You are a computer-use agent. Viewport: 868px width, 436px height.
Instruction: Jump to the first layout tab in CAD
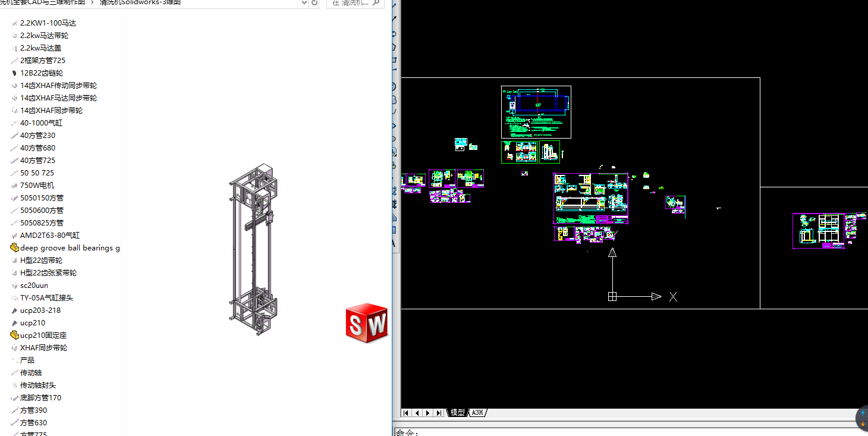(406, 413)
